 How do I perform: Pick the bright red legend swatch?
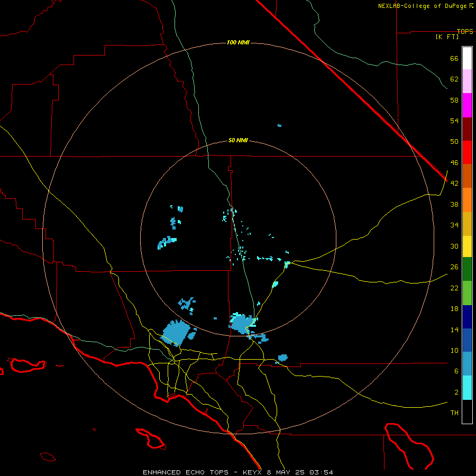[x=467, y=152]
